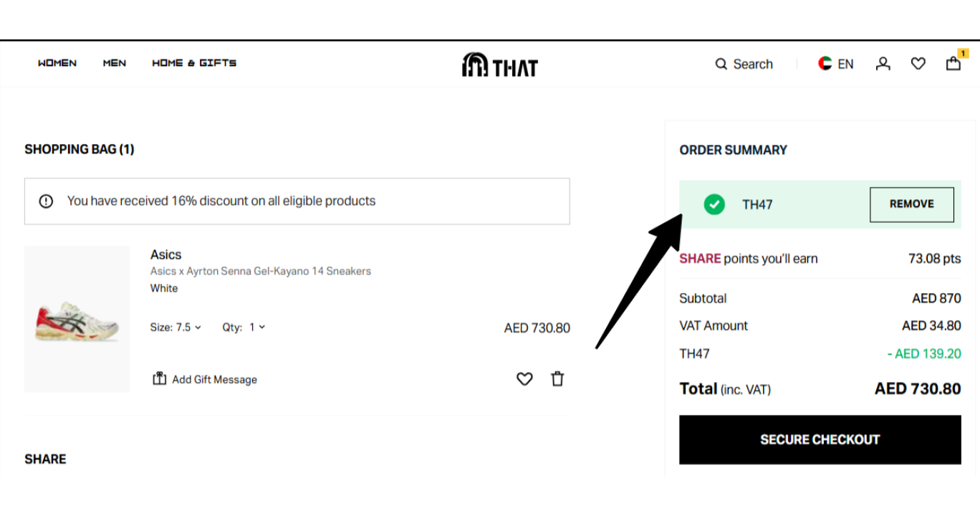
Task: Click the Search magnifier icon
Action: click(721, 64)
